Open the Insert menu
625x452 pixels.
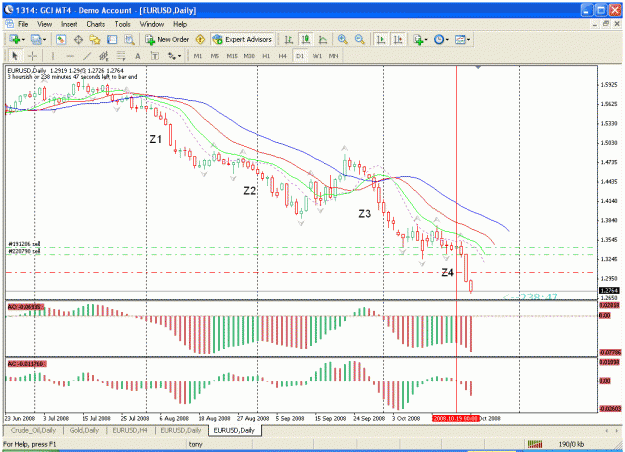point(69,24)
